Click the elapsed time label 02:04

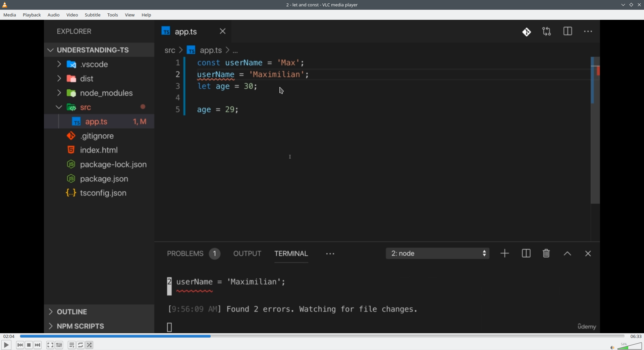click(9, 336)
